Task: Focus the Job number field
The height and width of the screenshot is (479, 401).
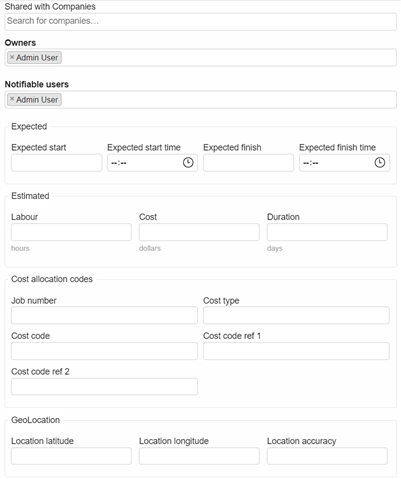Action: (104, 315)
